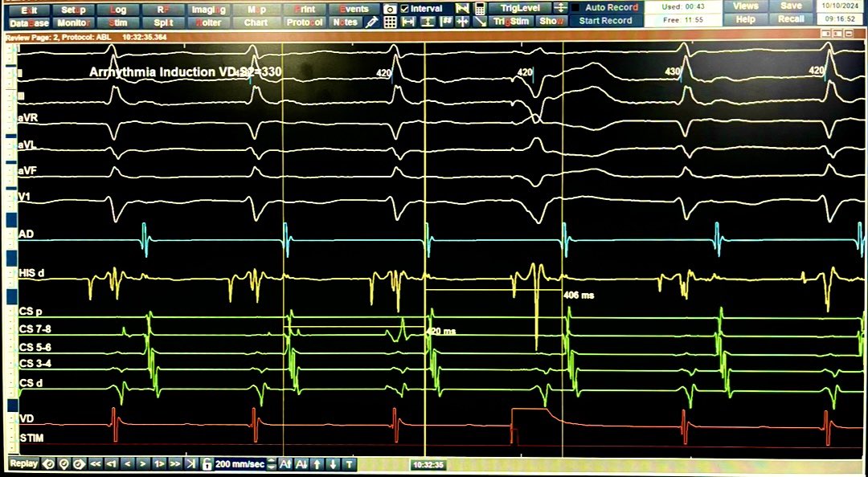
Task: Click the Recall button
Action: click(x=791, y=18)
